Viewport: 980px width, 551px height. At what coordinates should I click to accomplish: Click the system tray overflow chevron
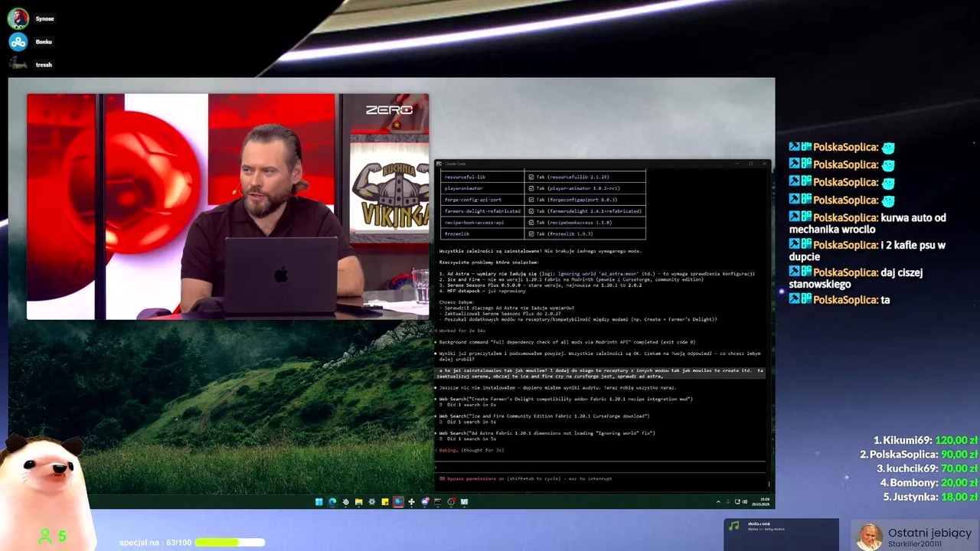pos(718,502)
